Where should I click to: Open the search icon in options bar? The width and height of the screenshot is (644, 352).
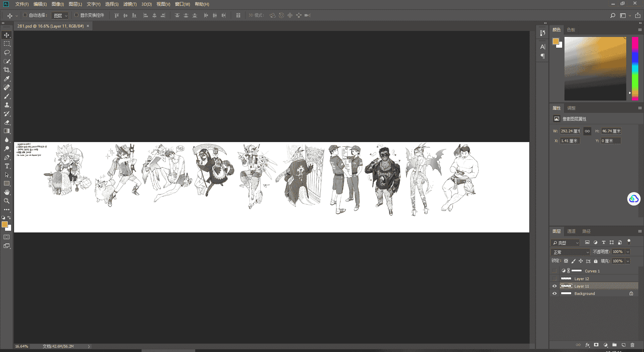pyautogui.click(x=612, y=15)
